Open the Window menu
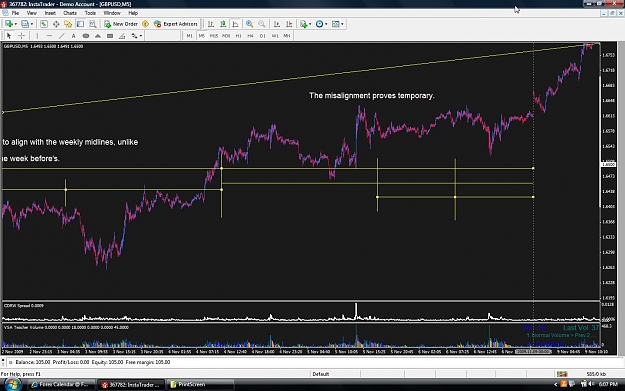The width and height of the screenshot is (625, 391). [112, 13]
